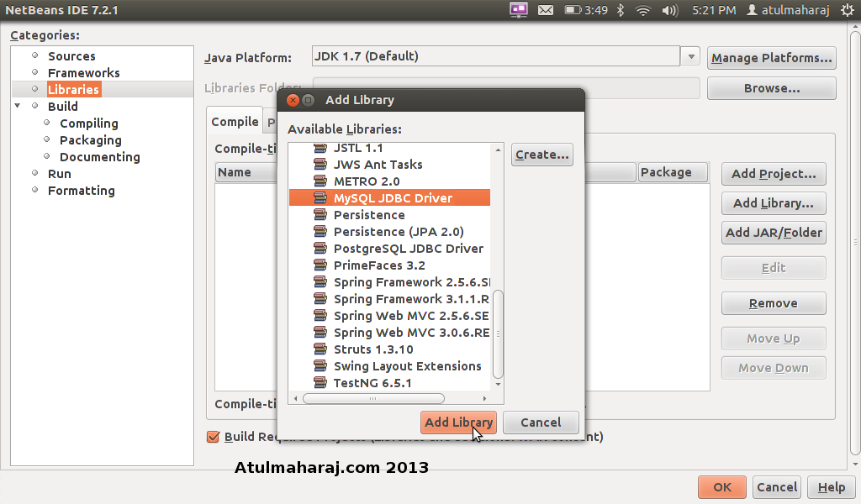Cancel the Add Library dialog
The height and width of the screenshot is (504, 861).
(x=541, y=423)
